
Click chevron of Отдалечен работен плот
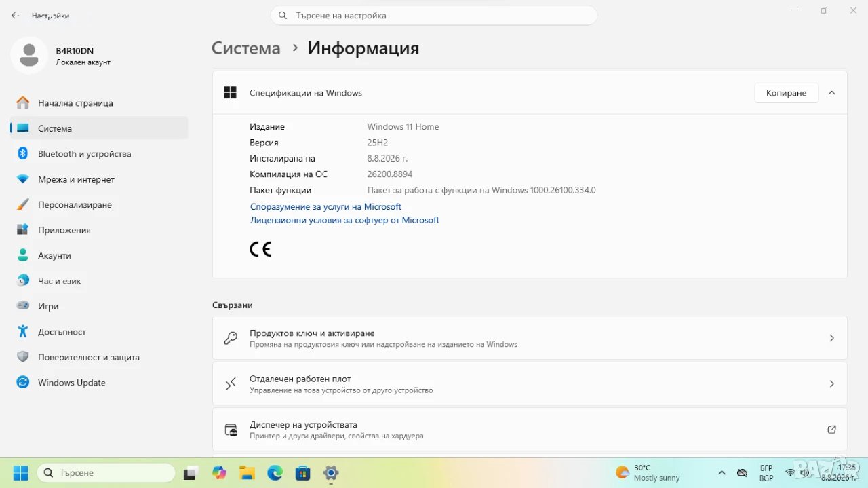click(x=832, y=384)
